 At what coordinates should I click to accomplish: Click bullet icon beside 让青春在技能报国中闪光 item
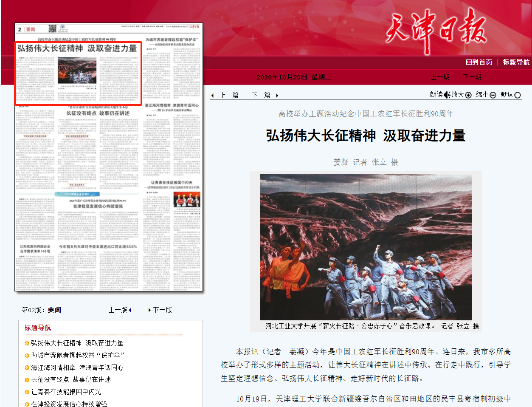(x=27, y=392)
